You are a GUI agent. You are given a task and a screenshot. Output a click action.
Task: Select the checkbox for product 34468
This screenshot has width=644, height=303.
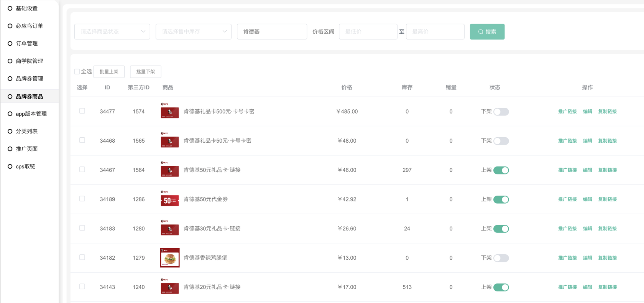82,140
